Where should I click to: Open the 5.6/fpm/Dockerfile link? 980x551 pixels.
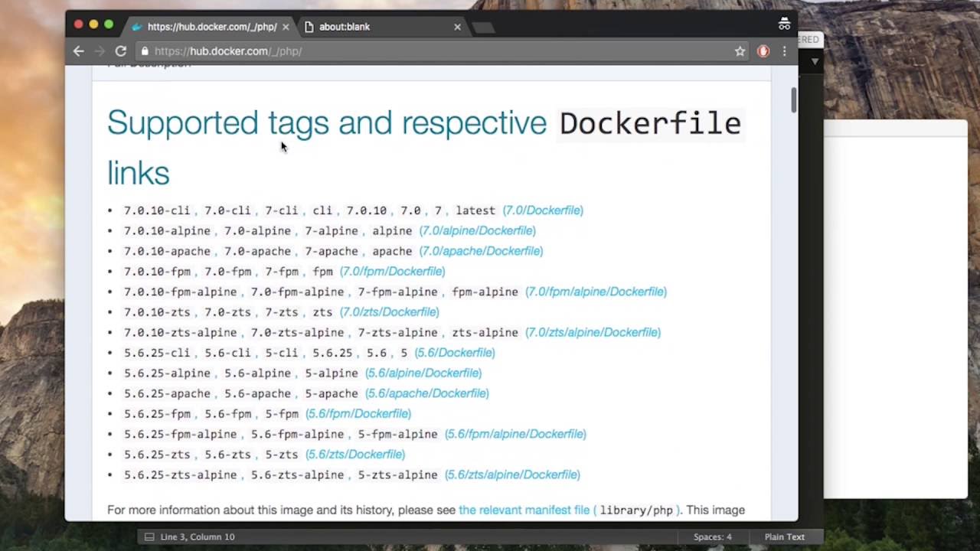358,413
